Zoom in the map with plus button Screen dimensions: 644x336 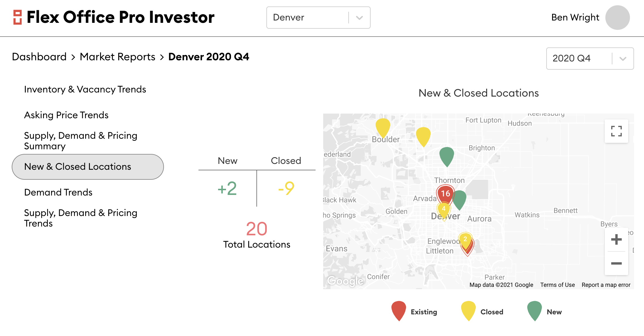click(616, 239)
